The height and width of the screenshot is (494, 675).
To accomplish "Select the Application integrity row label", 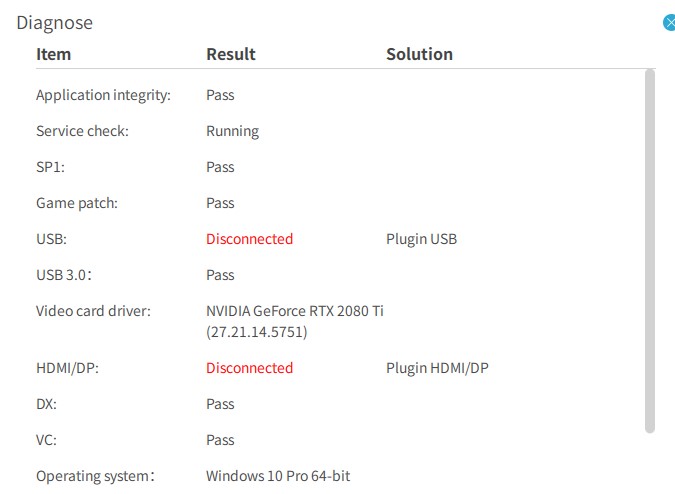I will [x=103, y=95].
